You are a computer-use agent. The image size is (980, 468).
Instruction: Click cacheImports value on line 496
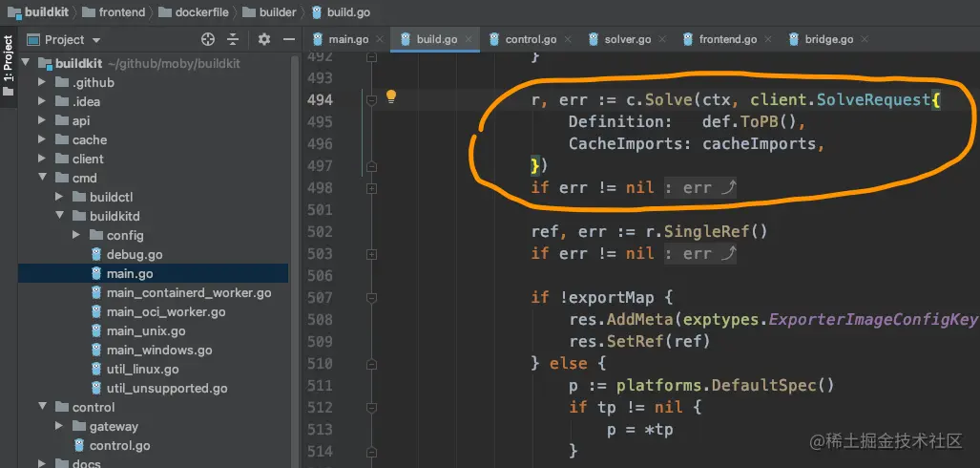759,144
